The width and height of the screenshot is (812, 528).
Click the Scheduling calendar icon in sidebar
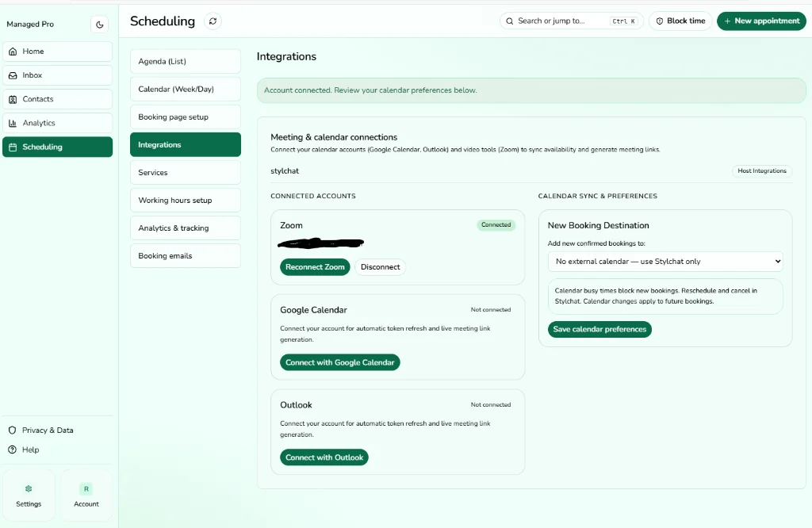(x=13, y=147)
